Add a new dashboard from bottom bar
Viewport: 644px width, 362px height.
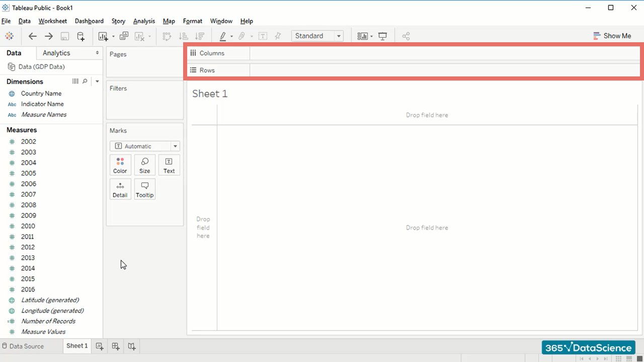(116, 346)
